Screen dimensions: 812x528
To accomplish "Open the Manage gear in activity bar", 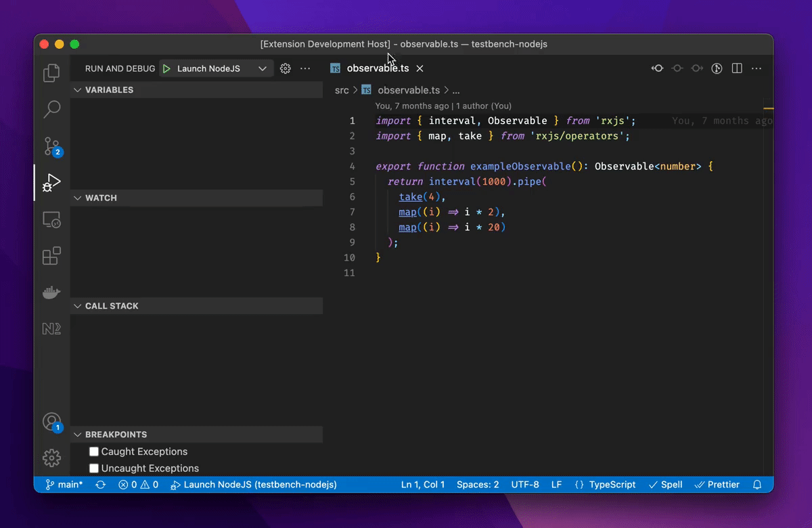I will click(x=52, y=458).
